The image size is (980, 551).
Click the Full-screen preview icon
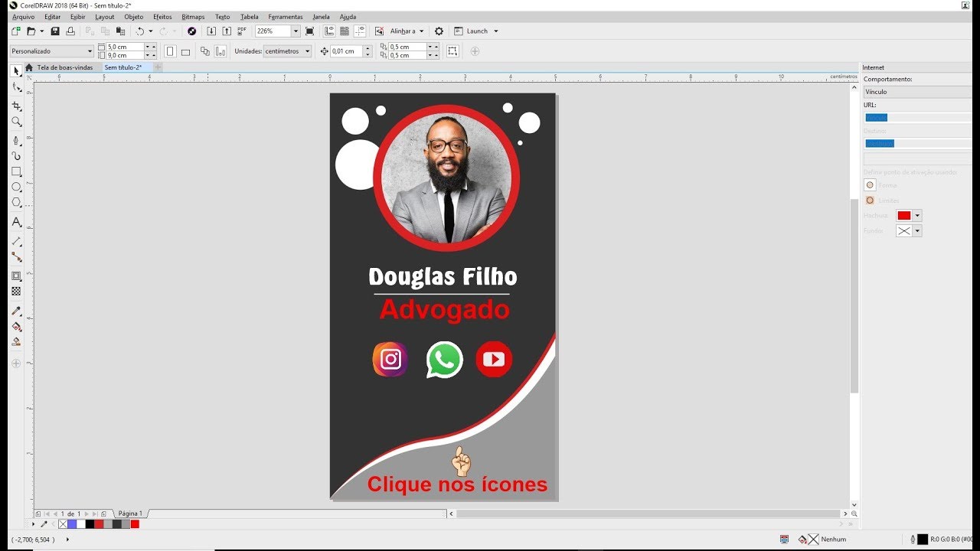pyautogui.click(x=309, y=31)
